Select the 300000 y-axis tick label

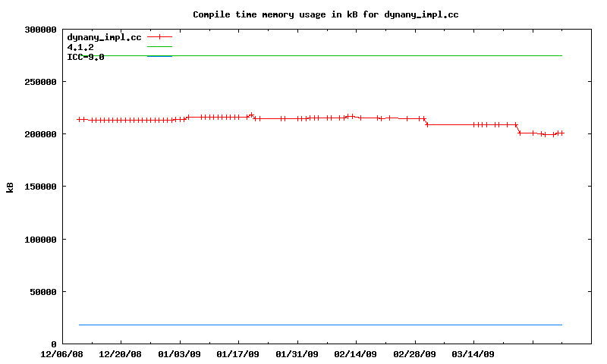[41, 30]
